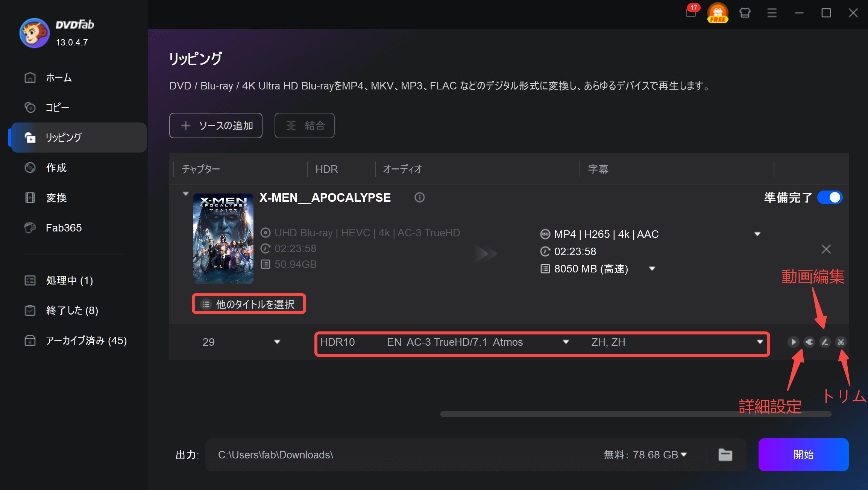Open the trim (トリム) scissors icon
Screen dimensions: 868x490
point(841,342)
